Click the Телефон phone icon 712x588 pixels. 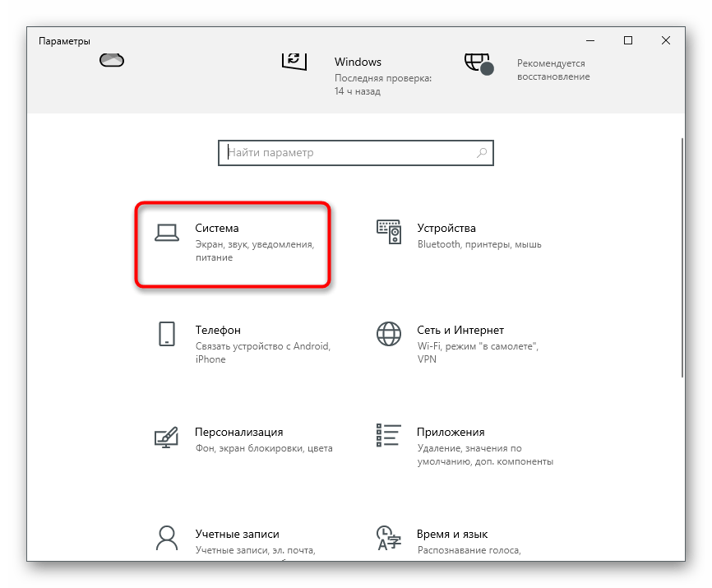167,334
